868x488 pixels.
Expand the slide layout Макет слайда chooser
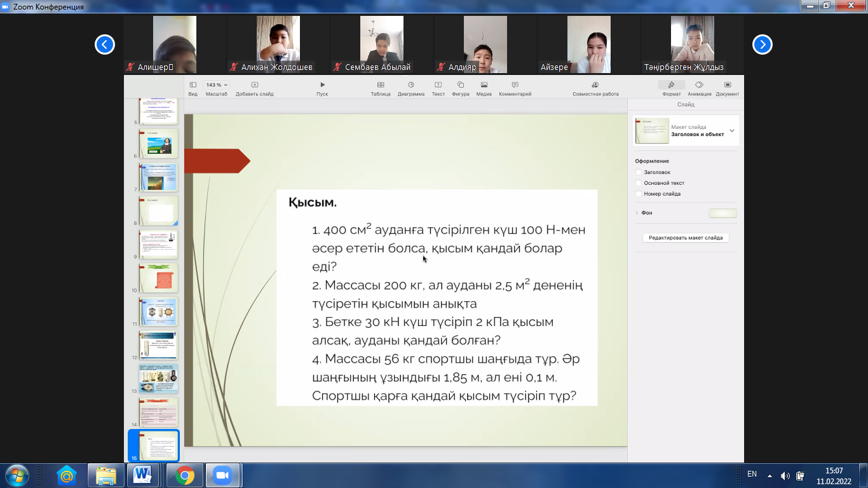[x=732, y=131]
